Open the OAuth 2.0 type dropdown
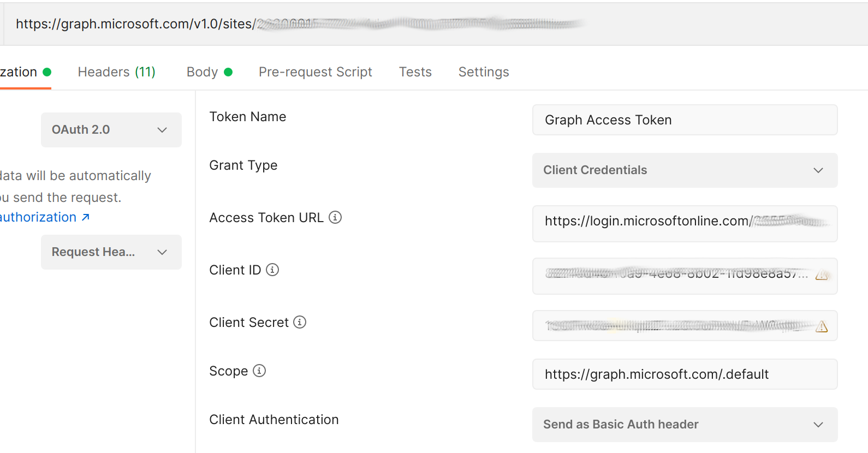Viewport: 868px width, 453px height. click(111, 130)
